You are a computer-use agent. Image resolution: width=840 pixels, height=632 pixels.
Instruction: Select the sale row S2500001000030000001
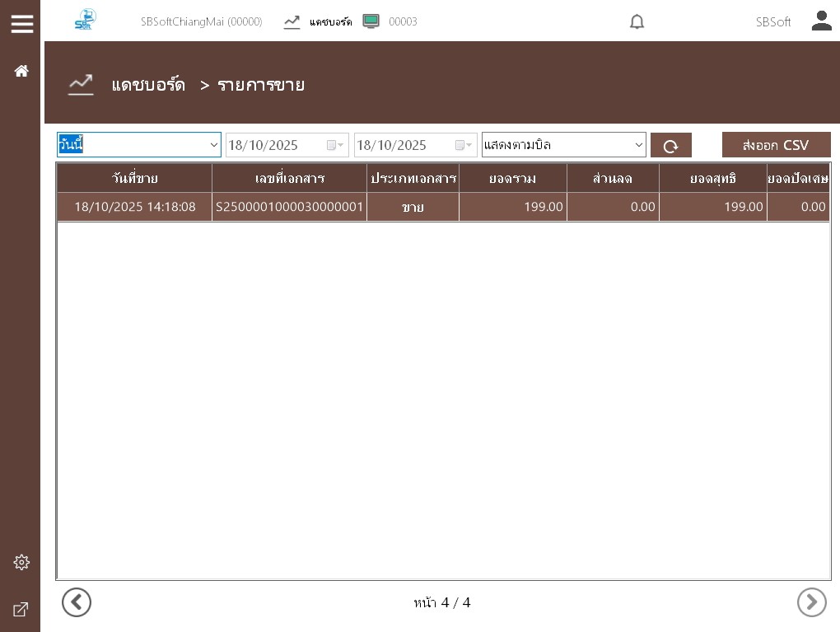(x=289, y=207)
